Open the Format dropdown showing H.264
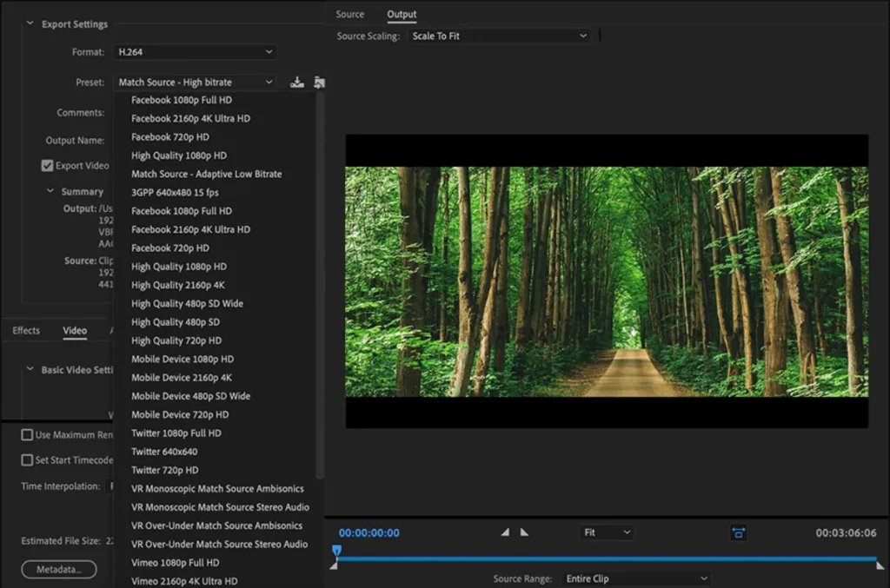The width and height of the screenshot is (890, 588). click(x=195, y=51)
